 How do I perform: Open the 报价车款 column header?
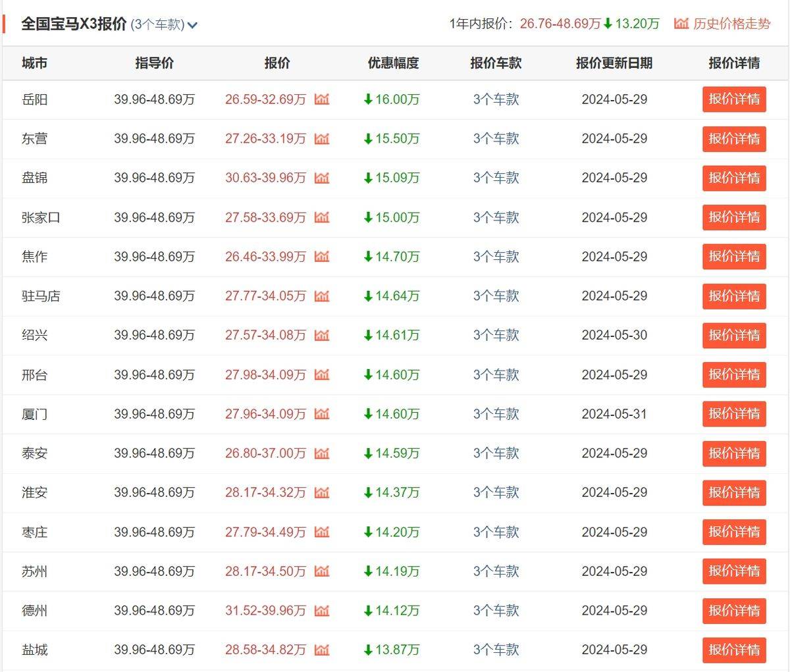click(x=496, y=63)
